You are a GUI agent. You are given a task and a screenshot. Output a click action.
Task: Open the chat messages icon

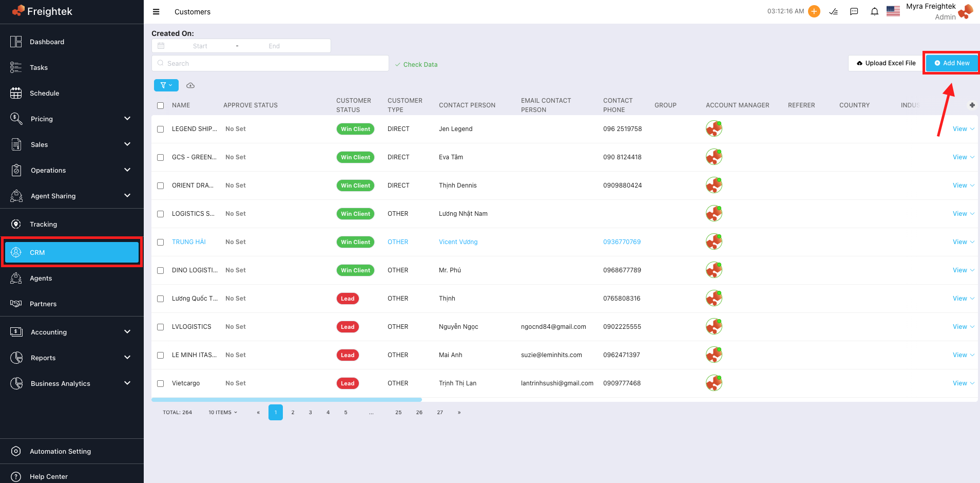(x=854, y=11)
